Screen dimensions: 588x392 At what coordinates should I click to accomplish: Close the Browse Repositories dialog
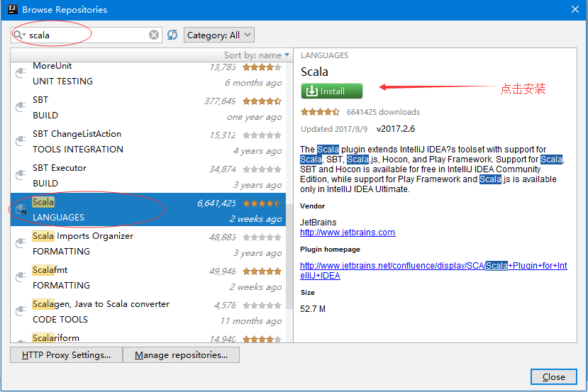[553, 376]
